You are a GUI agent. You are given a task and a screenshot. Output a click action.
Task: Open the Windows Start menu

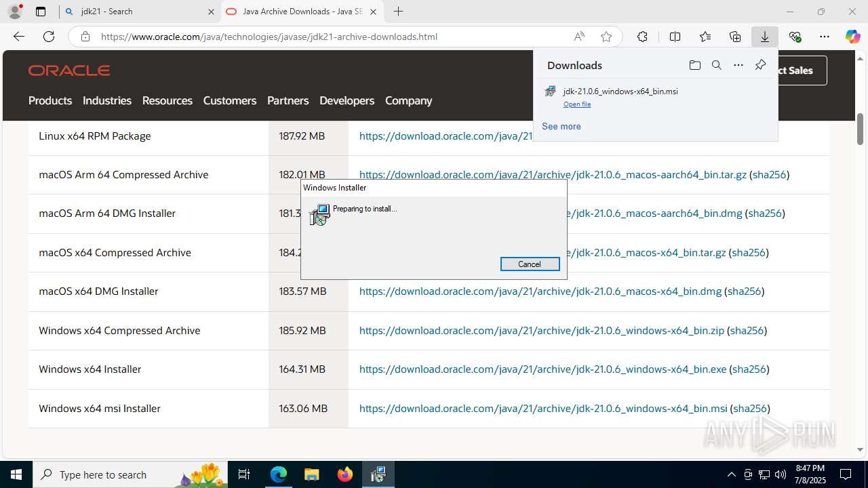pyautogui.click(x=16, y=474)
